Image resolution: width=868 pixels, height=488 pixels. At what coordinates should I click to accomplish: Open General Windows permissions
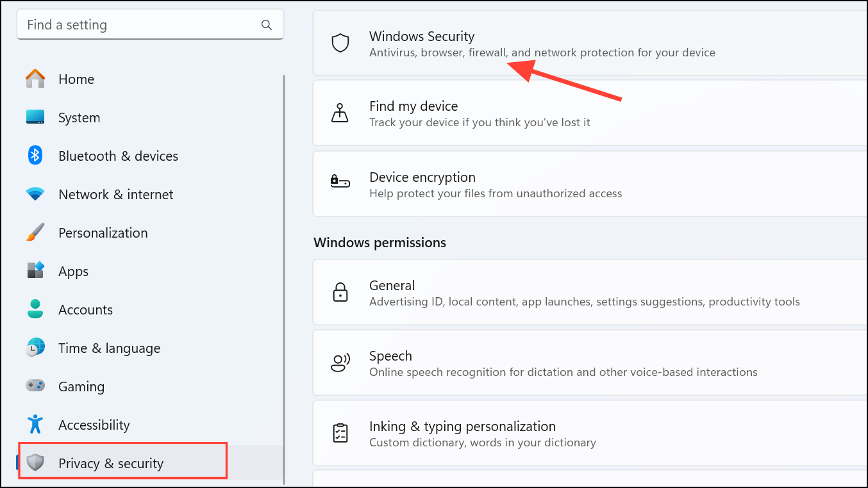pyautogui.click(x=590, y=293)
